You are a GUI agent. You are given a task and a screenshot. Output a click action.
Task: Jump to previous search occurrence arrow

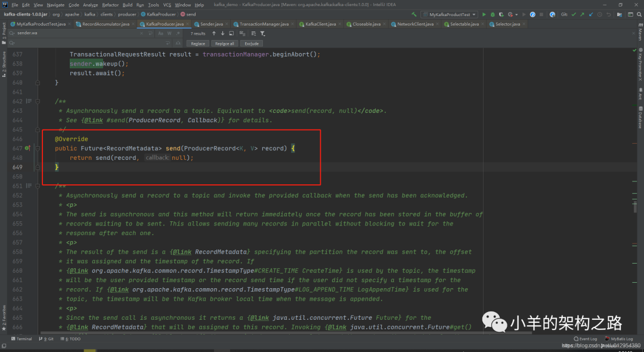(x=214, y=34)
